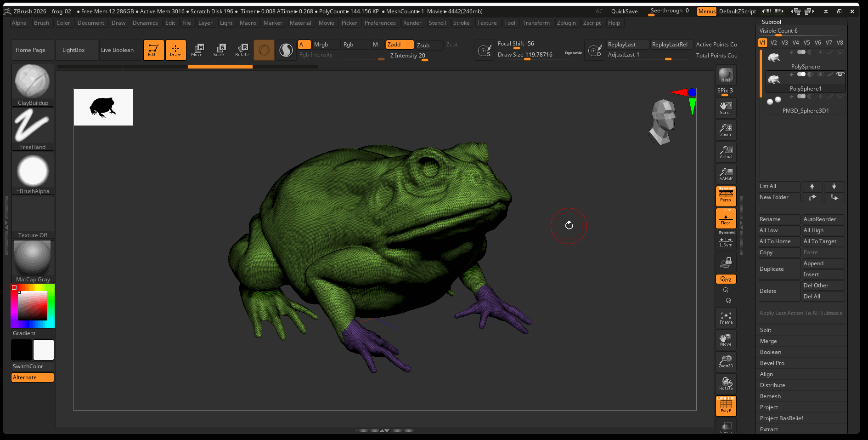Frame the model with Frame icon
The height and width of the screenshot is (440, 868).
726,318
